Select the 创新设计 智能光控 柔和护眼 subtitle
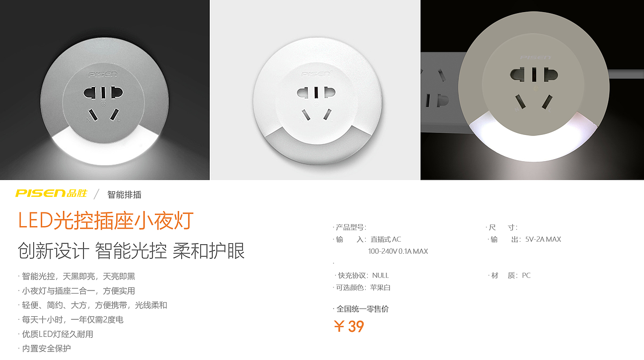This screenshot has width=644, height=360. coord(131,251)
